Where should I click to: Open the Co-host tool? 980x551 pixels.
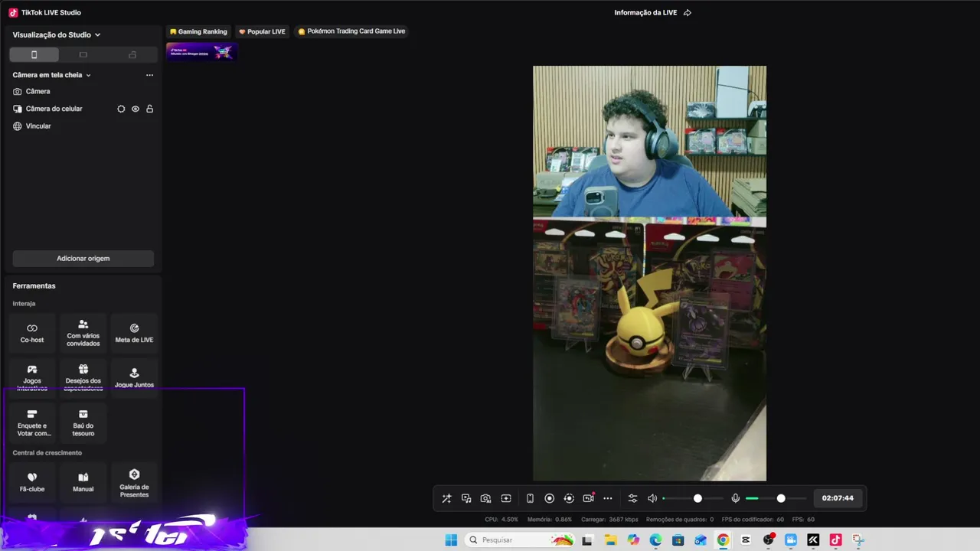(x=32, y=333)
